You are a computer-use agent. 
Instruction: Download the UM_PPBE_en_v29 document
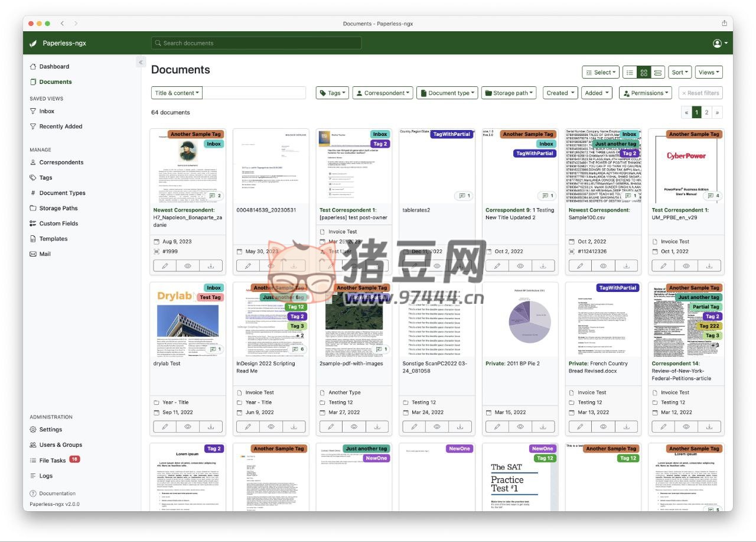click(x=709, y=266)
